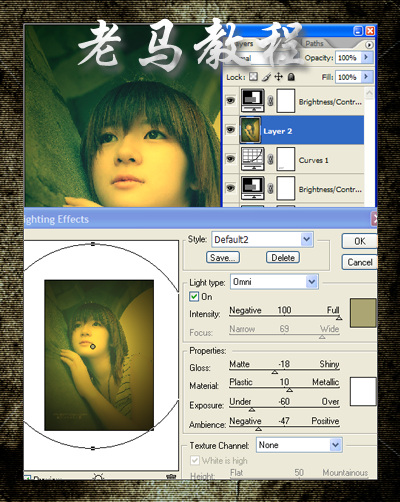
Task: Toggle lock position move icon
Action: point(279,77)
